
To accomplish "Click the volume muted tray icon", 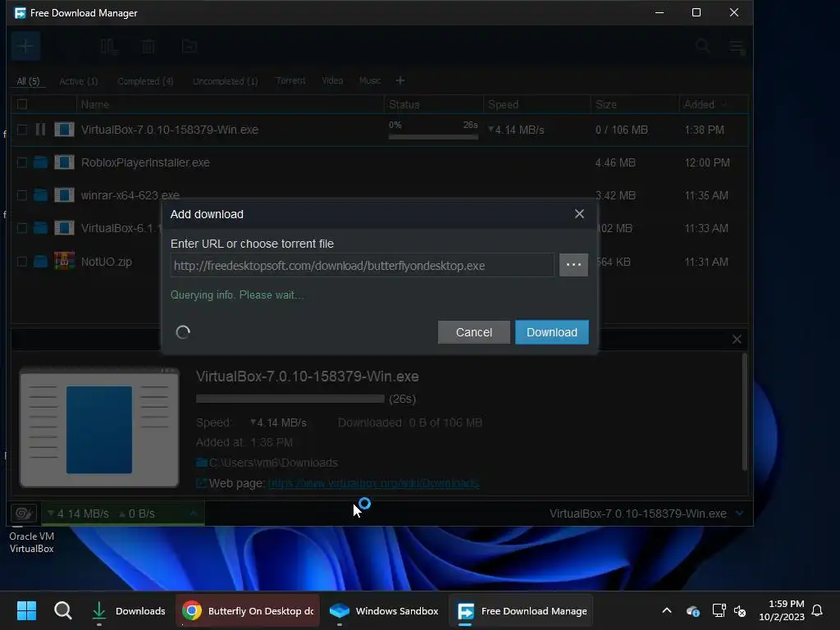I will [740, 610].
